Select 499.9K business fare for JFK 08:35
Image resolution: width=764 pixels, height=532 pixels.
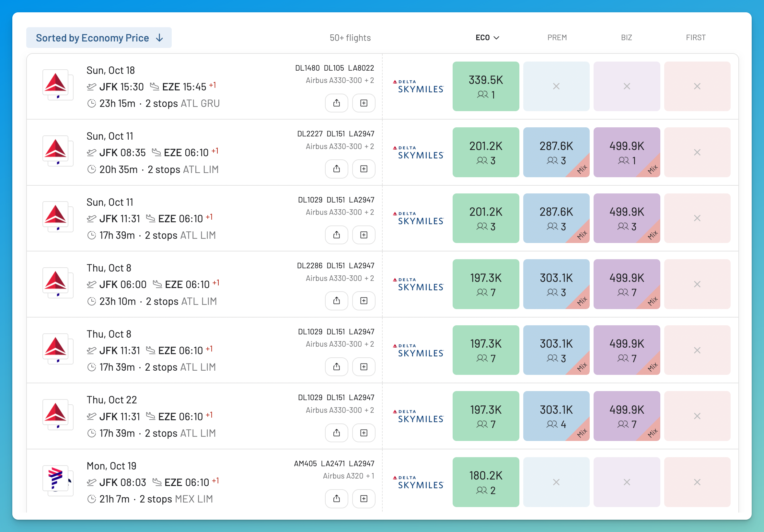[627, 152]
